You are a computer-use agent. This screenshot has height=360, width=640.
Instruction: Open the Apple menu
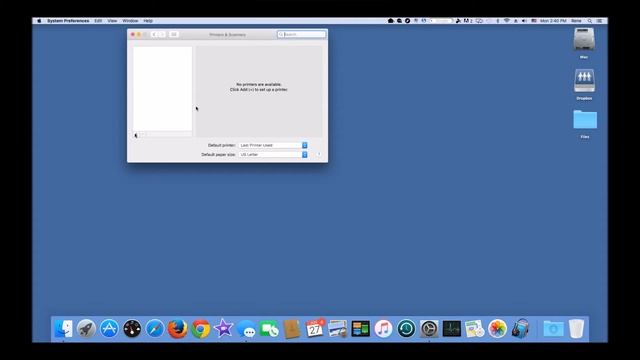click(39, 21)
